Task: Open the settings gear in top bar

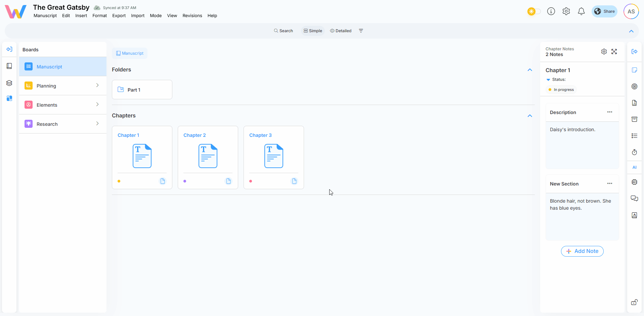Action: click(x=566, y=11)
